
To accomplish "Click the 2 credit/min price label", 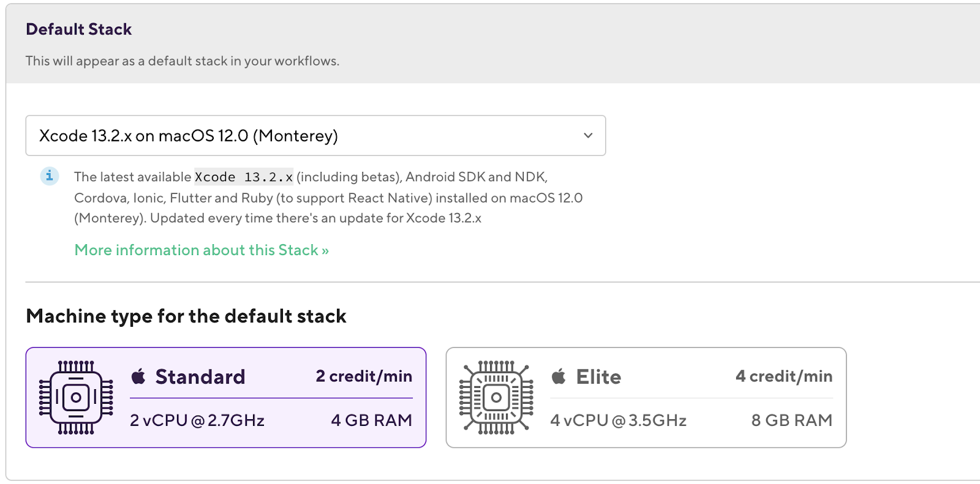I will click(364, 376).
